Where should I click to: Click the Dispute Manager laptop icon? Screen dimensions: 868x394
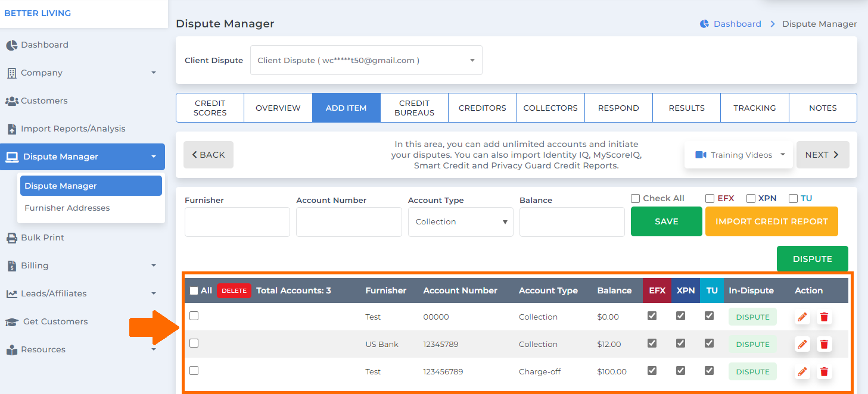(12, 157)
